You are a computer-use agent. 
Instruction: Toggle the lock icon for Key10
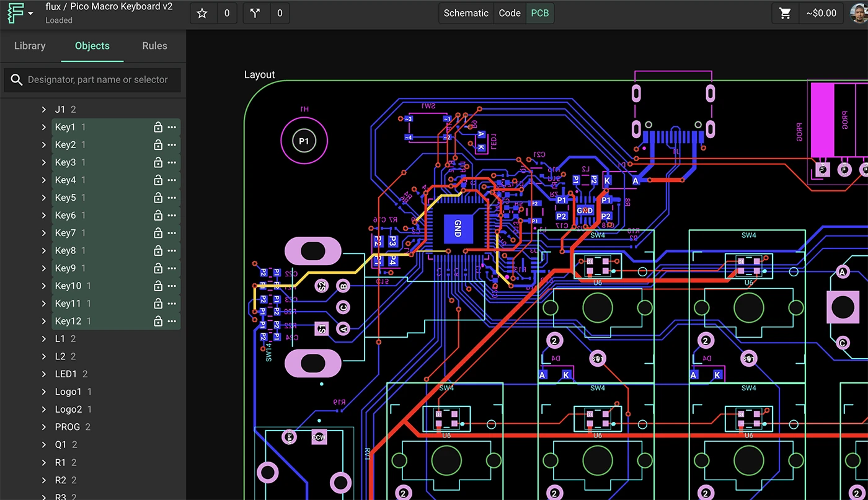(x=158, y=286)
